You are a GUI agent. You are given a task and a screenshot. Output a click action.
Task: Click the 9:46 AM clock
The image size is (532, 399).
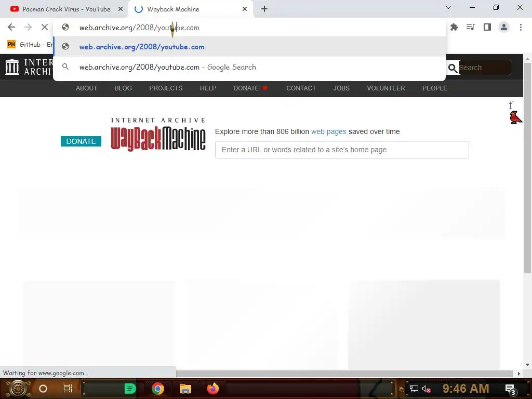(x=465, y=389)
